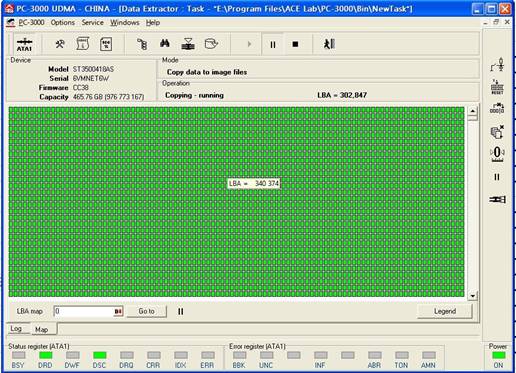
Task: Click the sidebar zero counter icon
Action: [497, 154]
